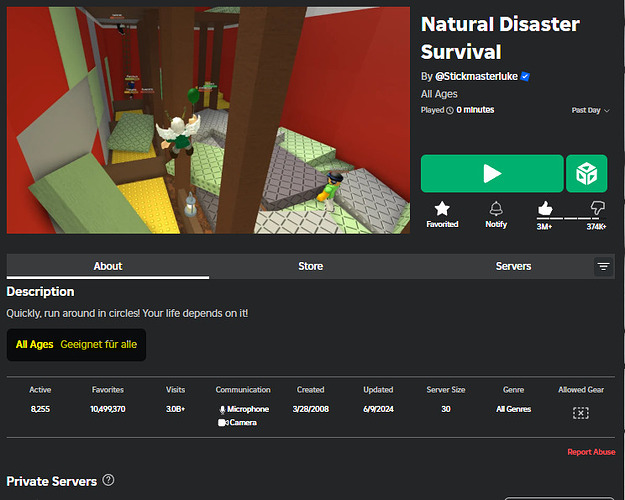The height and width of the screenshot is (500, 625).
Task: Click the Updated date 6/9/2024
Action: pos(378,409)
